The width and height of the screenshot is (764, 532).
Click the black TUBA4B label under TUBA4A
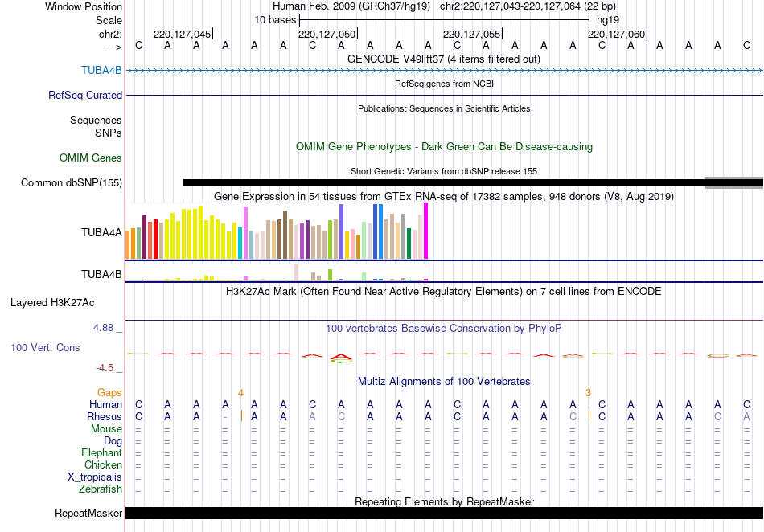pos(101,275)
